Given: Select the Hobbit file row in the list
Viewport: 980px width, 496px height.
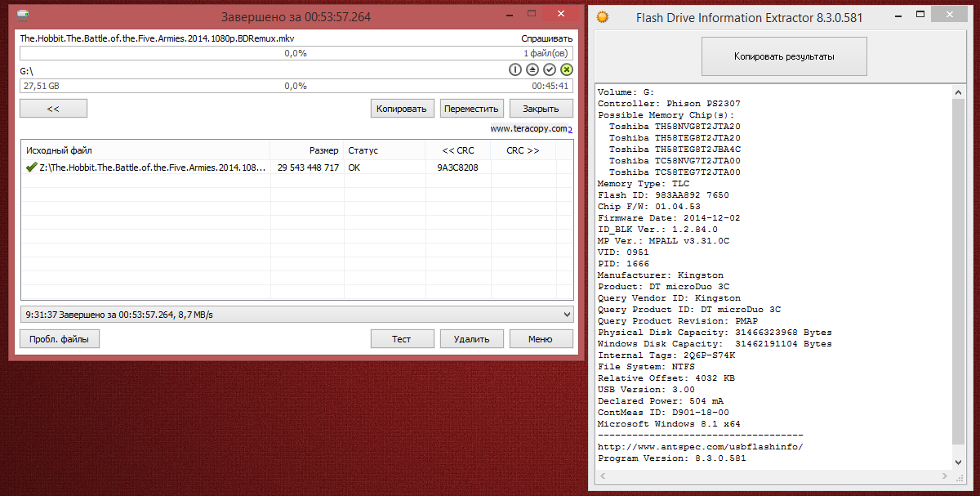Looking at the screenshot, I should (x=297, y=168).
